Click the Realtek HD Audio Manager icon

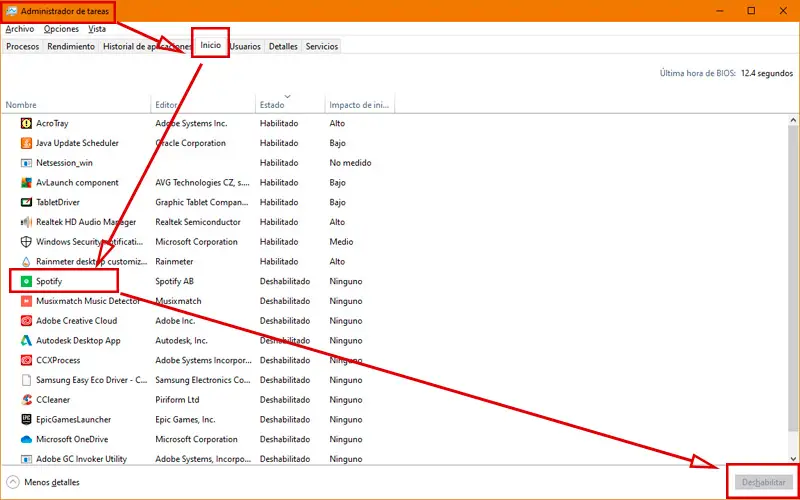[x=26, y=222]
